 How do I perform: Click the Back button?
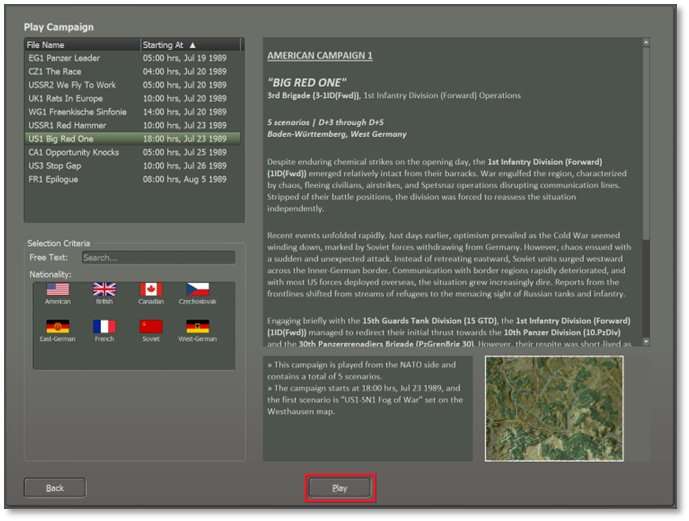[x=55, y=488]
